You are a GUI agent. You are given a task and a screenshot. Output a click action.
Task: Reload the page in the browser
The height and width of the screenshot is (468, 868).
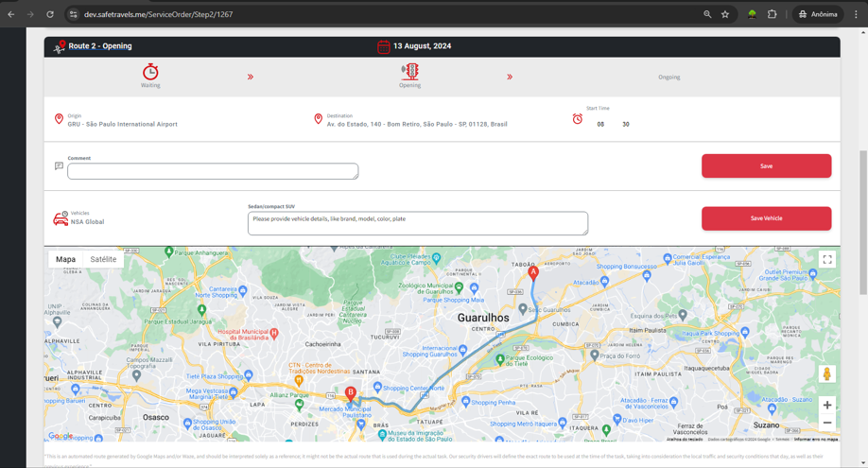50,14
